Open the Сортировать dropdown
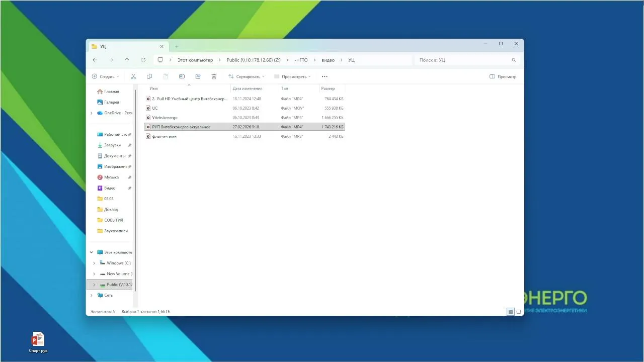 (246, 76)
